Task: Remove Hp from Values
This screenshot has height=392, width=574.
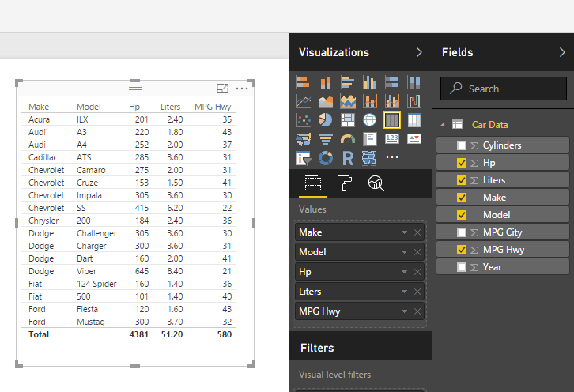Action: (x=417, y=272)
